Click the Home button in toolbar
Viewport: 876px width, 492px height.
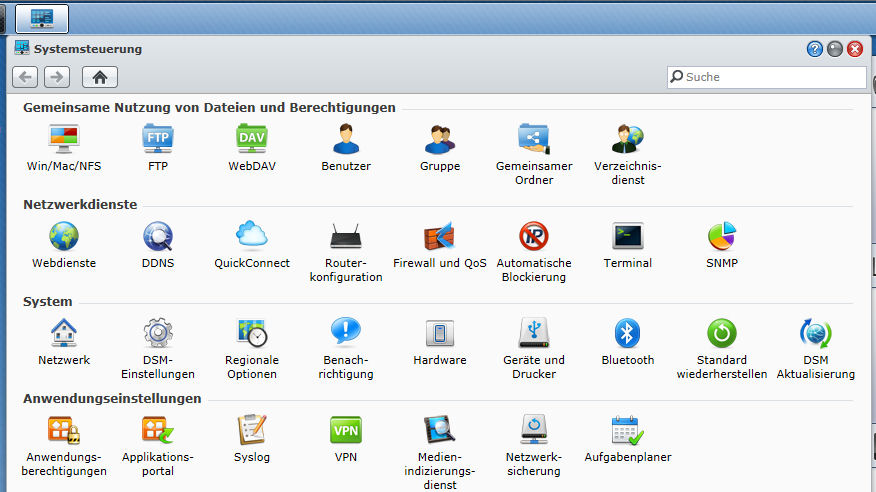tap(100, 77)
